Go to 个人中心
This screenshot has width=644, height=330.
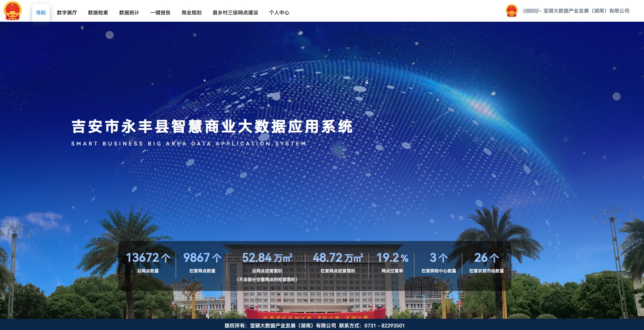click(279, 13)
